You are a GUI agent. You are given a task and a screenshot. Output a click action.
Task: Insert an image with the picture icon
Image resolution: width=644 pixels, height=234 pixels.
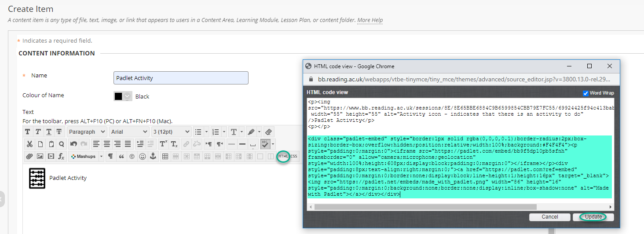40,156
